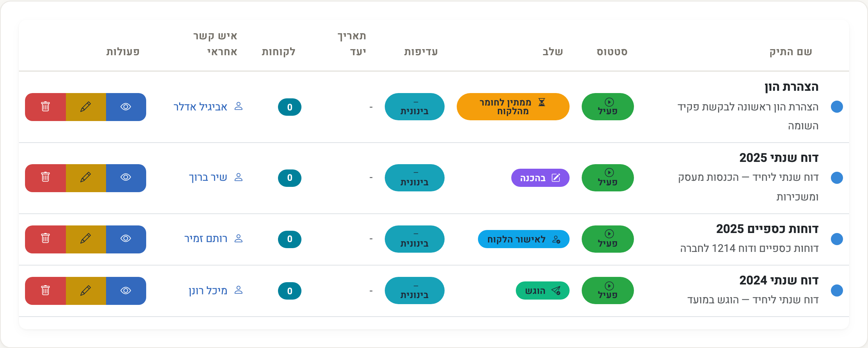Open case title דוח שנתי 2025
This screenshot has height=348, width=868.
click(x=779, y=158)
